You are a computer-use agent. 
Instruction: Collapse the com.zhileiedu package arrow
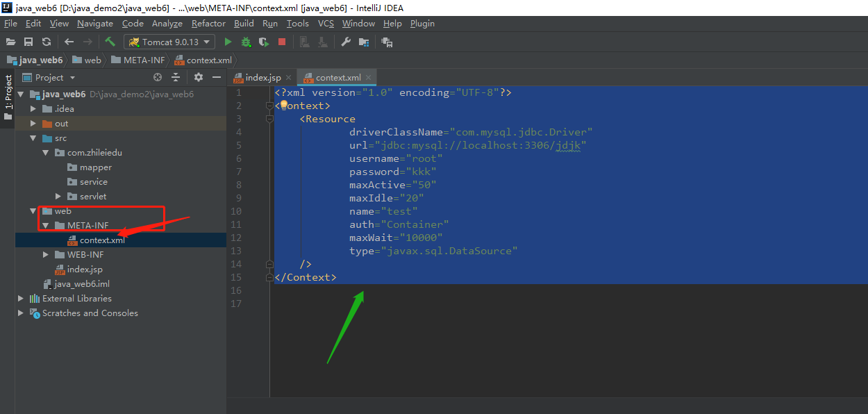point(46,153)
